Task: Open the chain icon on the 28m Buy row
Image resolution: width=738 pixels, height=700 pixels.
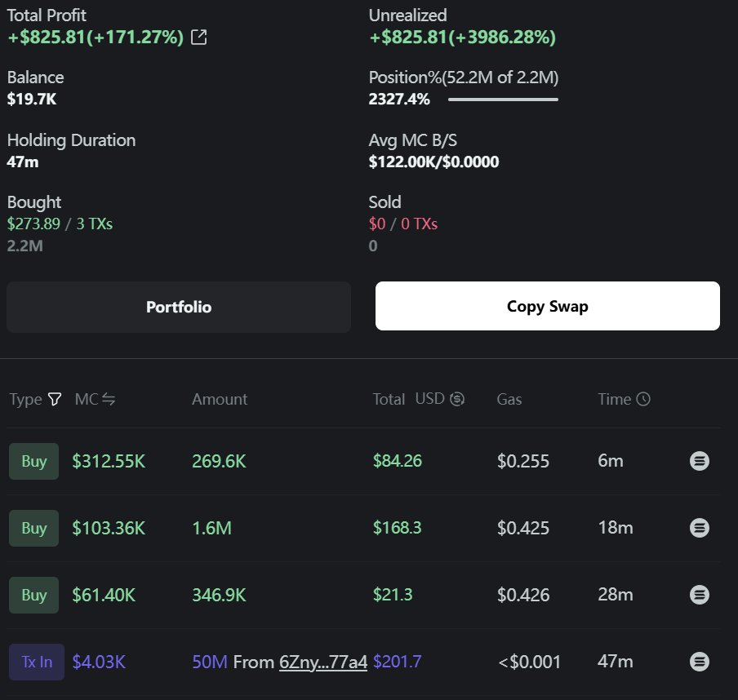Action: [699, 595]
